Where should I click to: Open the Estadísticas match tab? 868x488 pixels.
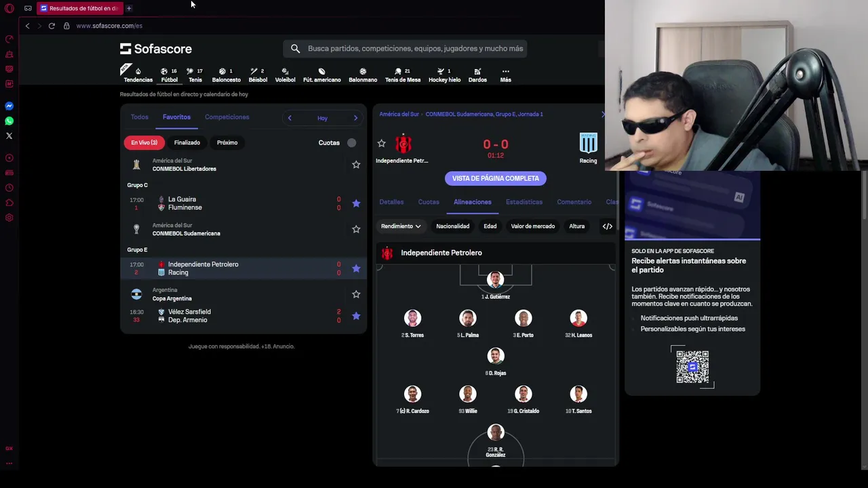pos(524,202)
